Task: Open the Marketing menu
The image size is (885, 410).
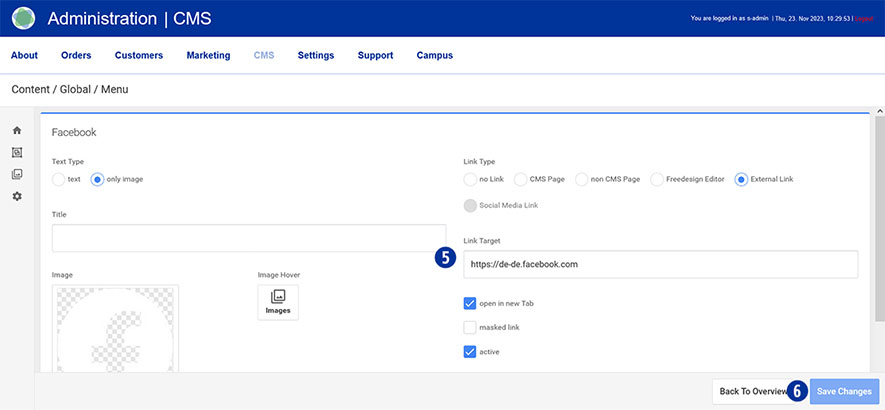Action: click(x=208, y=55)
